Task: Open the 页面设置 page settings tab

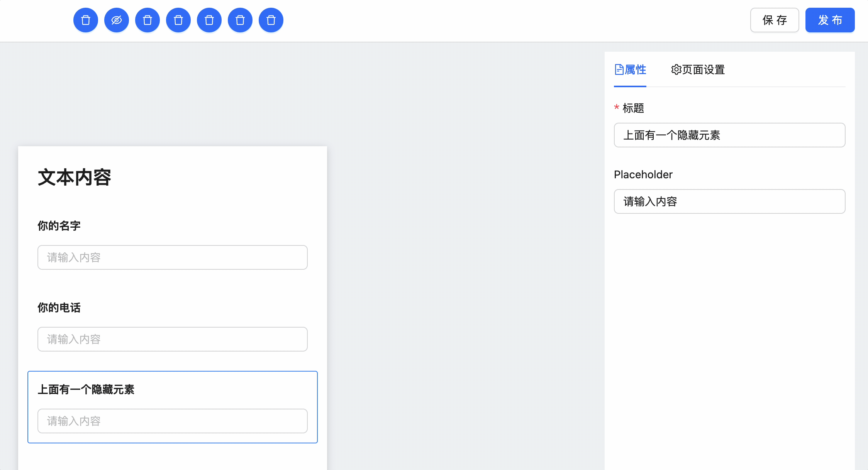Action: pos(703,70)
